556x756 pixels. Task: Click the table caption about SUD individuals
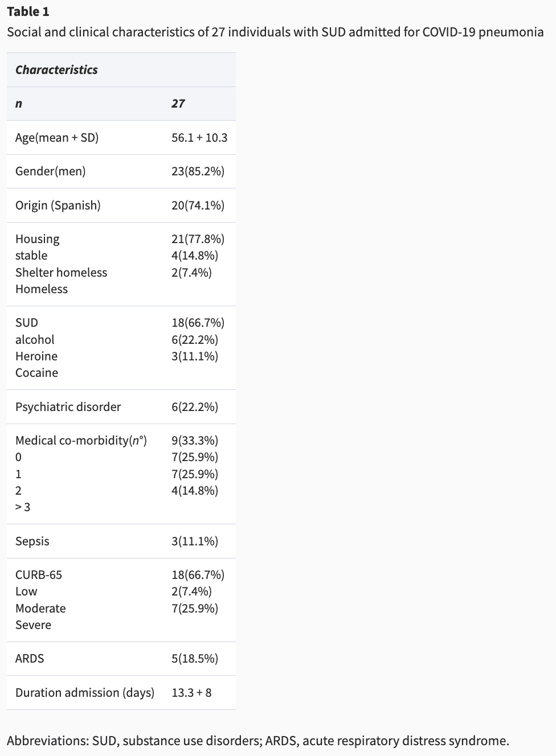(x=275, y=32)
